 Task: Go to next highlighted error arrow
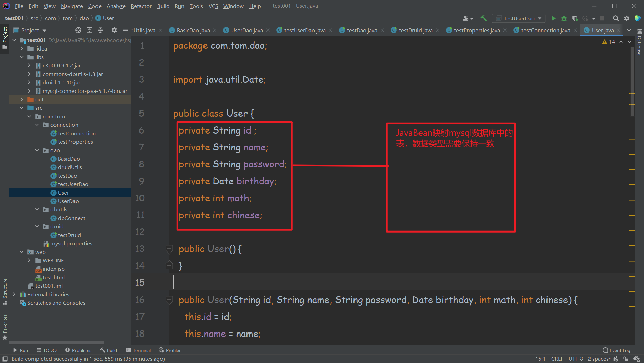pos(630,42)
